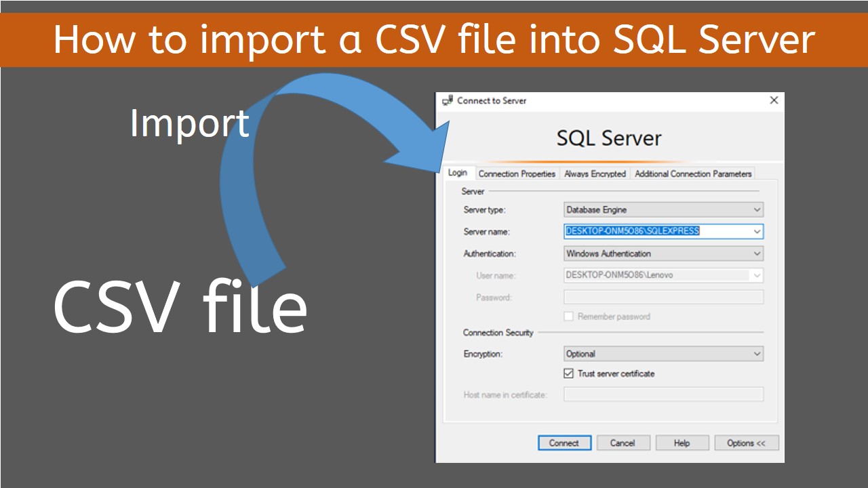Click the disabled User name dropdown arrow

[757, 274]
